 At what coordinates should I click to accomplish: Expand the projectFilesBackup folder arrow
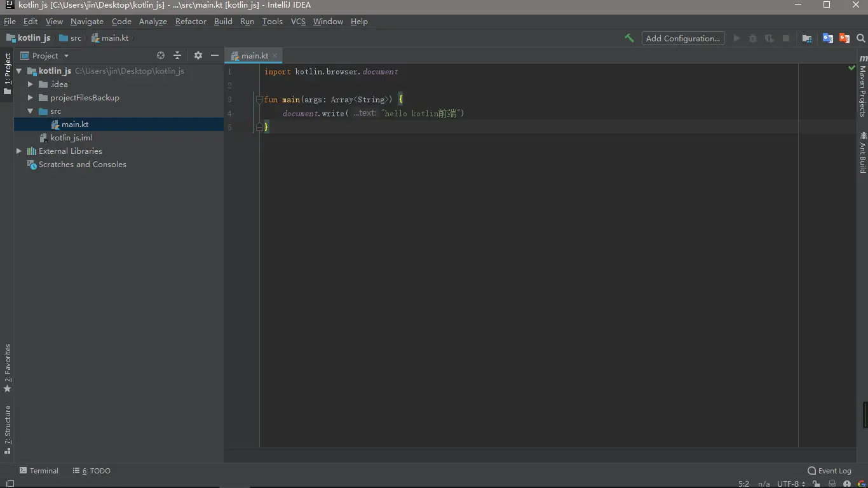point(31,98)
